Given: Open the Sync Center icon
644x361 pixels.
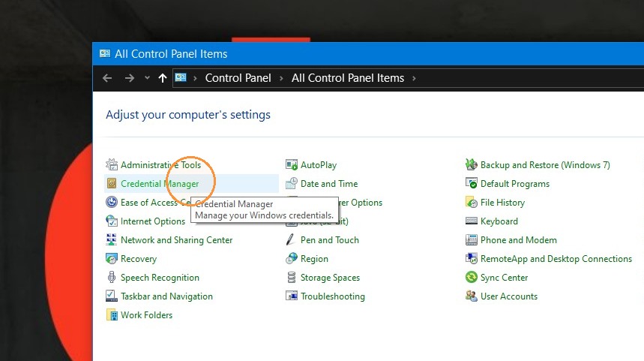Looking at the screenshot, I should click(471, 277).
